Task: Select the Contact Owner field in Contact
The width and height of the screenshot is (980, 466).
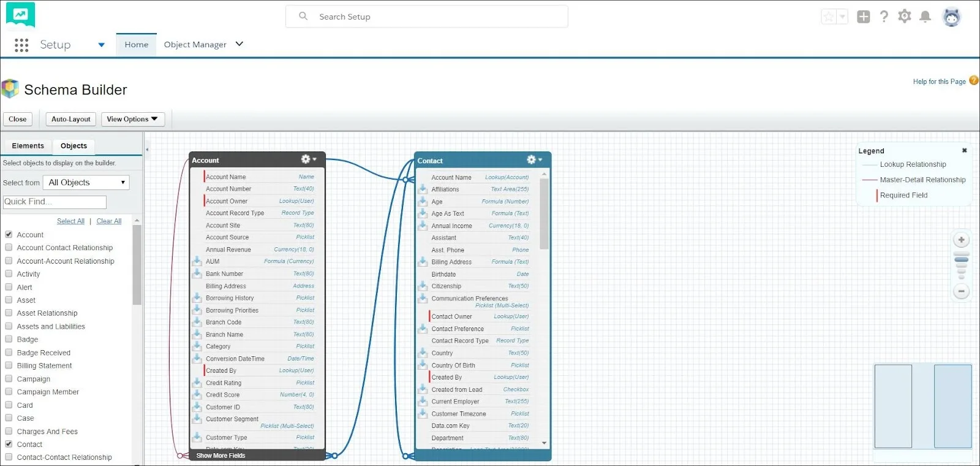Action: pos(479,316)
